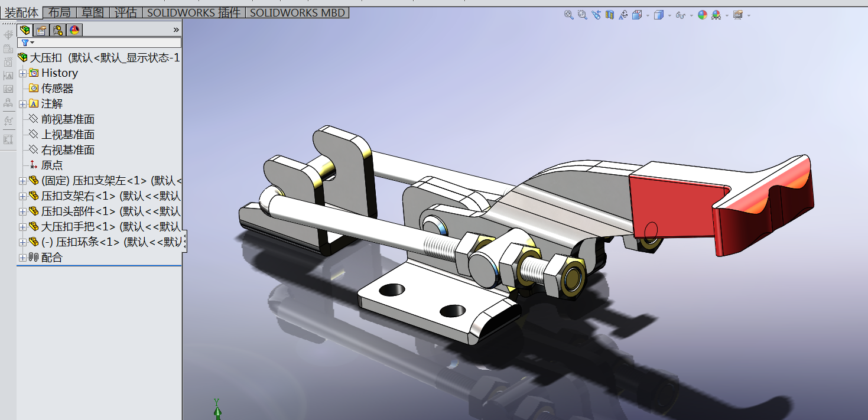
Task: Open the DisplayManager tab icon
Action: click(74, 30)
